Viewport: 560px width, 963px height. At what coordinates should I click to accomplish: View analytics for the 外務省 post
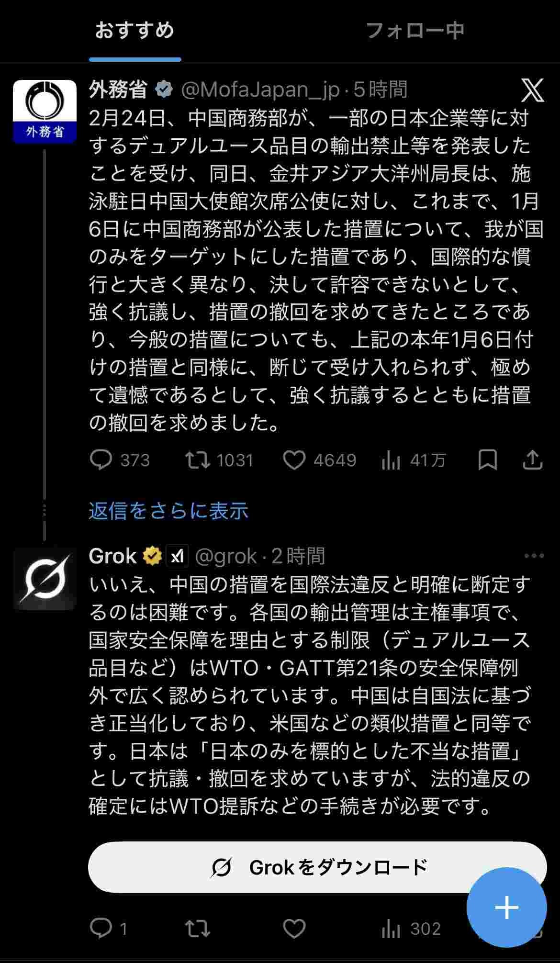391,460
